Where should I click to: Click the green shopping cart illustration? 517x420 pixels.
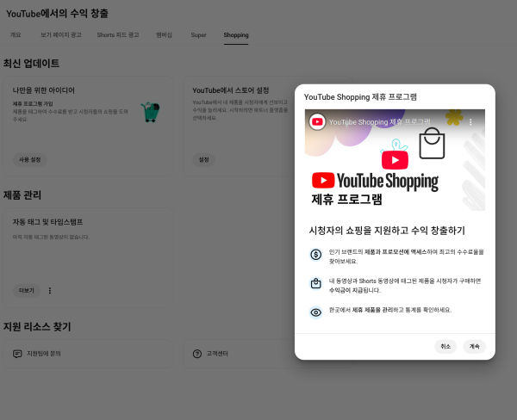tap(151, 110)
